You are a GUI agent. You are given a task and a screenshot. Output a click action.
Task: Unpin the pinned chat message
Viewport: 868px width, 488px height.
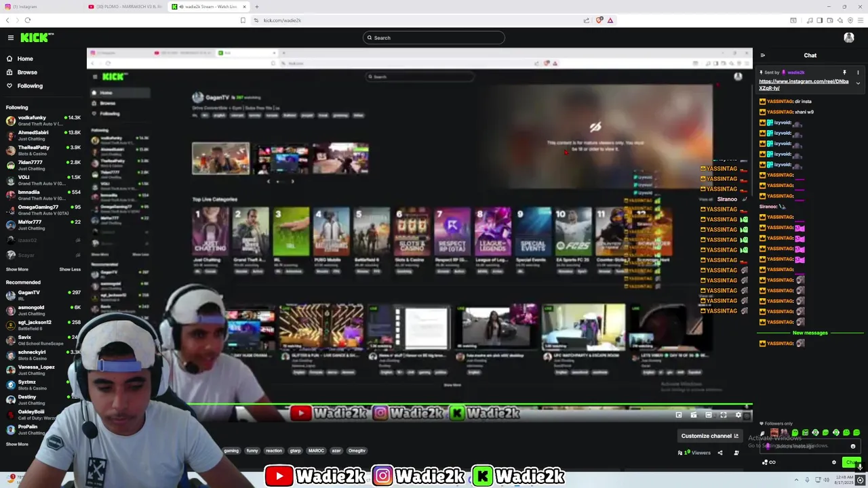(x=844, y=73)
